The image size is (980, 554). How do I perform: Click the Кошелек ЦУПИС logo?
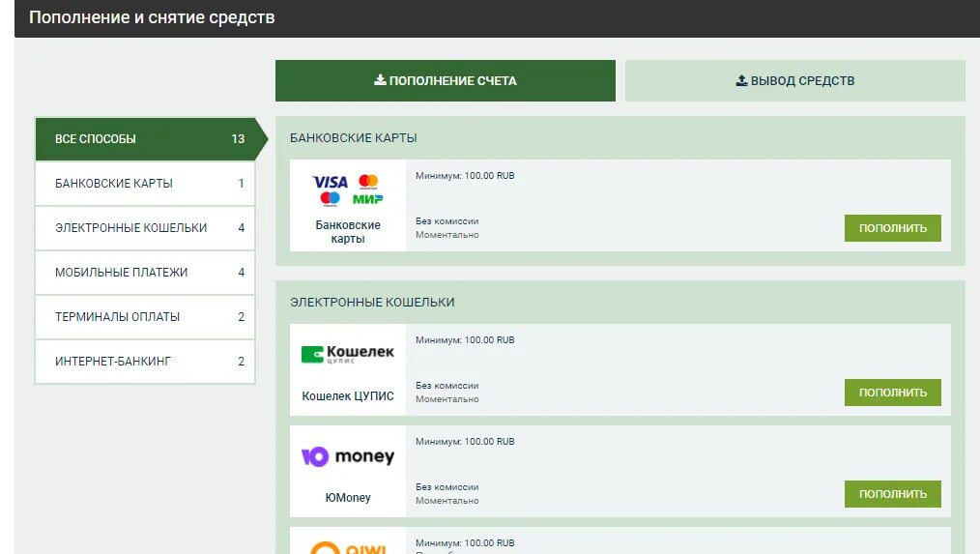pos(348,354)
